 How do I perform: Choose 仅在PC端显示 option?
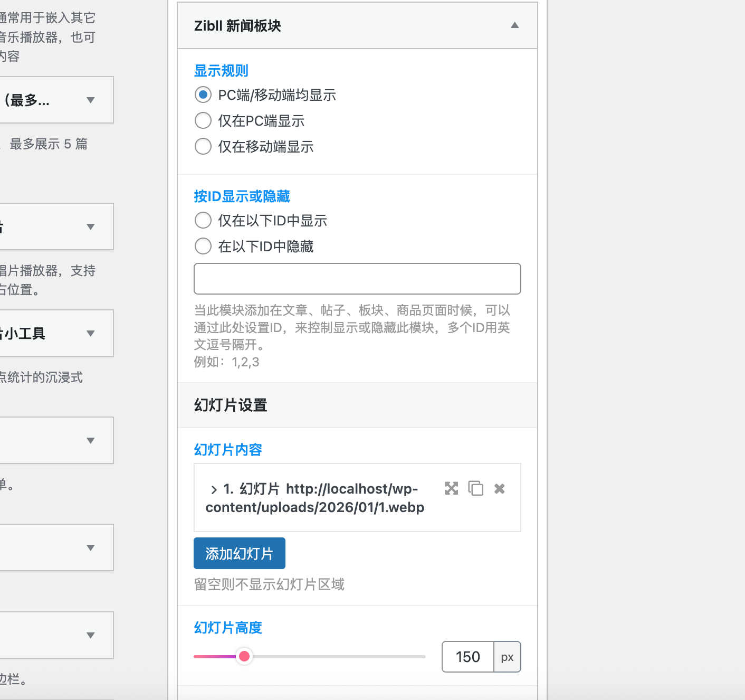pyautogui.click(x=203, y=120)
